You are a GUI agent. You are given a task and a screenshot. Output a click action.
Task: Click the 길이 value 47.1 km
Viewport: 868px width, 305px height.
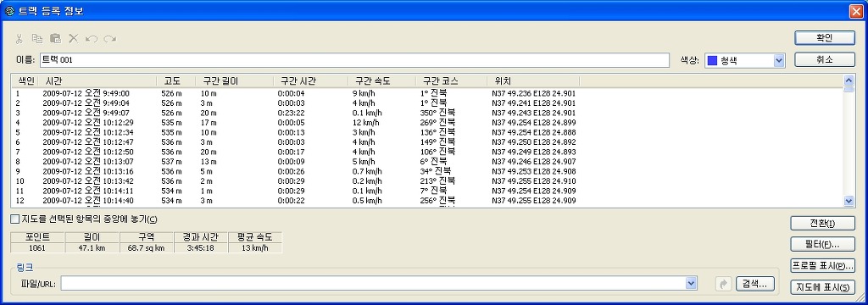92,248
